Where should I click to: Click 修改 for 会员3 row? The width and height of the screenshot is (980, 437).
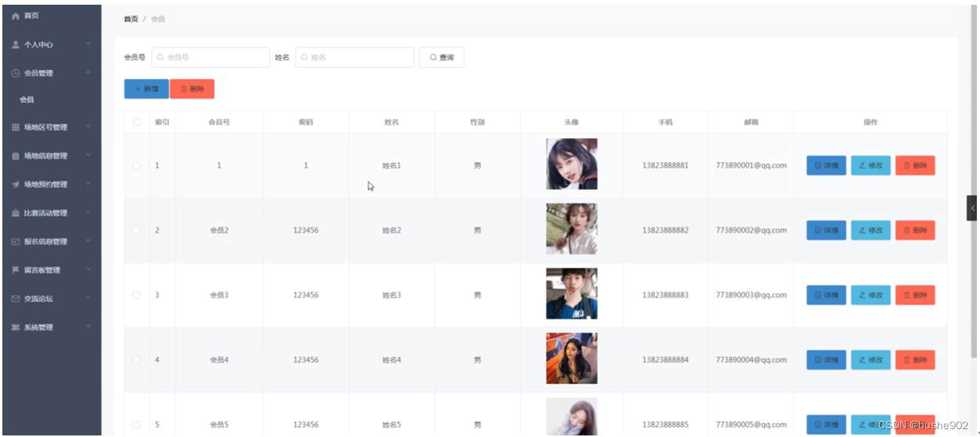(870, 295)
